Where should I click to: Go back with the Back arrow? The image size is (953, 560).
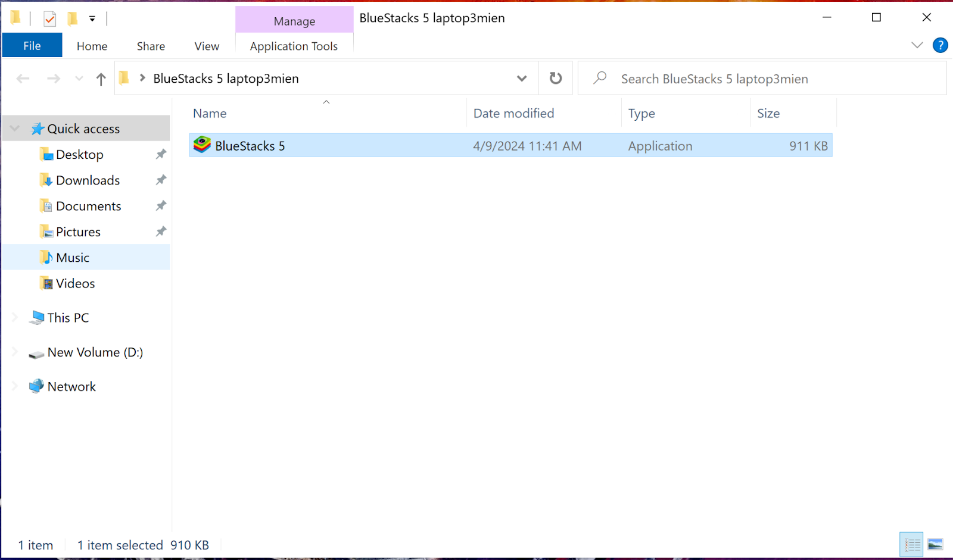23,79
